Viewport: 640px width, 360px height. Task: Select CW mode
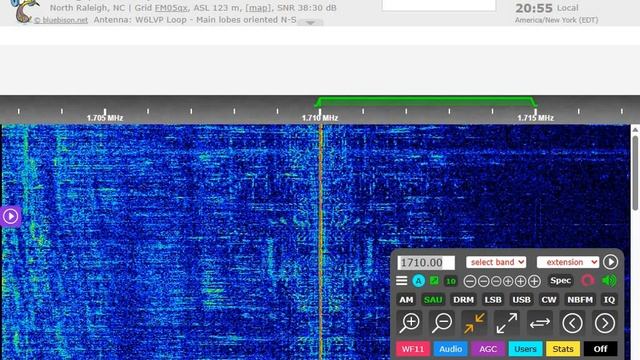[549, 300]
